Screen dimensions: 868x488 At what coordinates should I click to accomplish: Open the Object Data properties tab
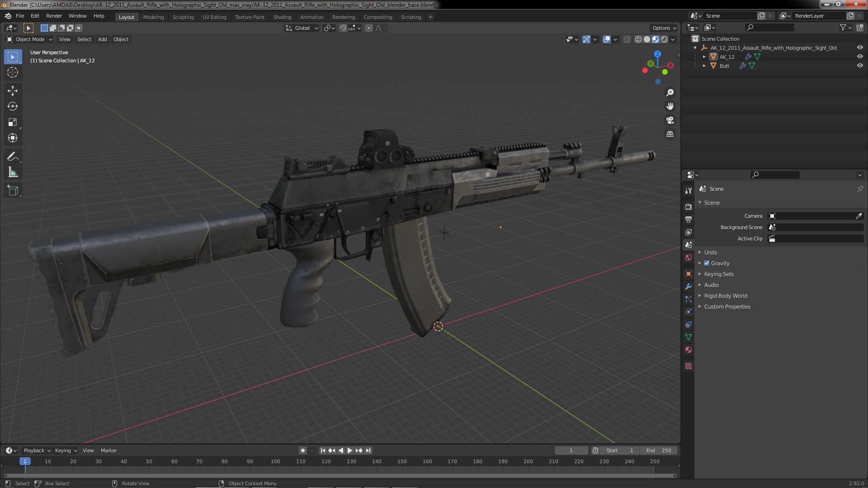(688, 337)
